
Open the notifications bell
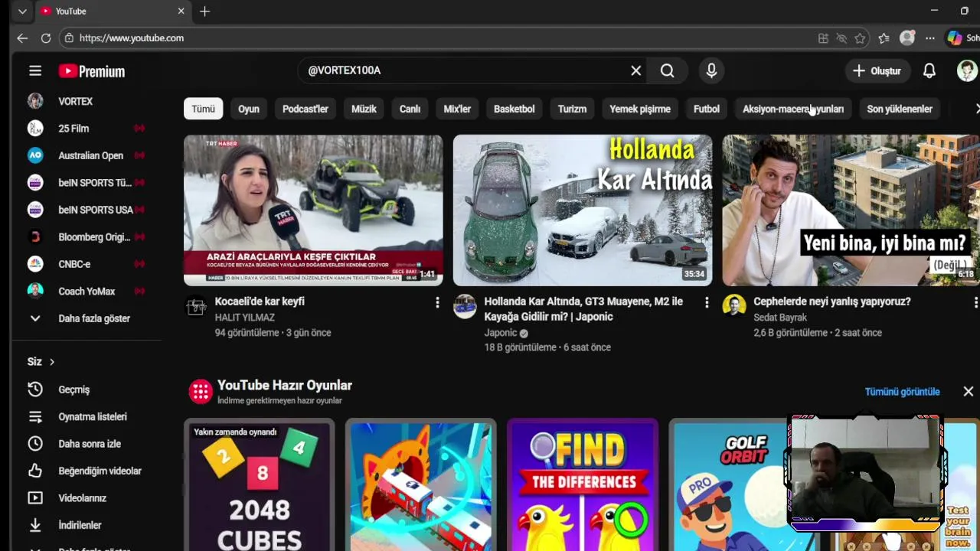point(929,70)
